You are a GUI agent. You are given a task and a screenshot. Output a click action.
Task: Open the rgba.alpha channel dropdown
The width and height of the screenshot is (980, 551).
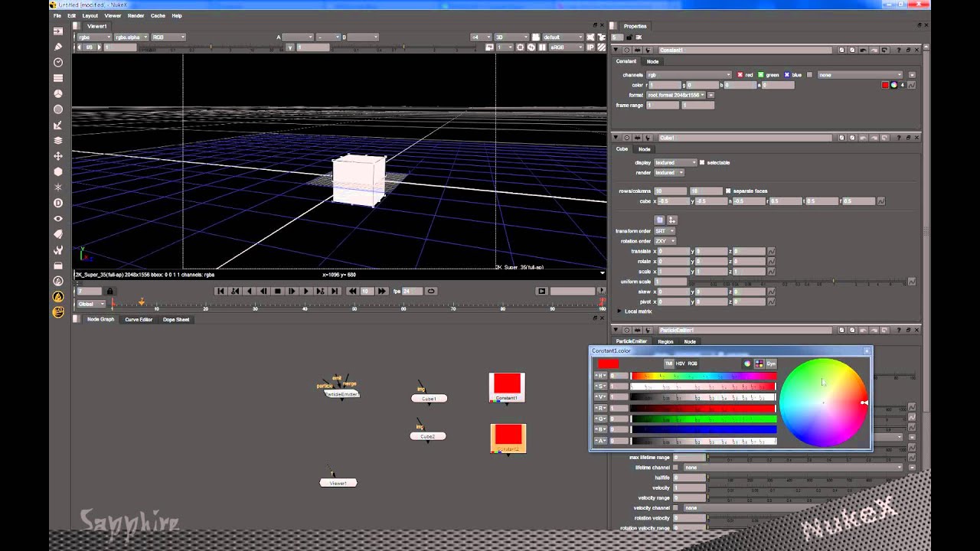click(x=132, y=37)
